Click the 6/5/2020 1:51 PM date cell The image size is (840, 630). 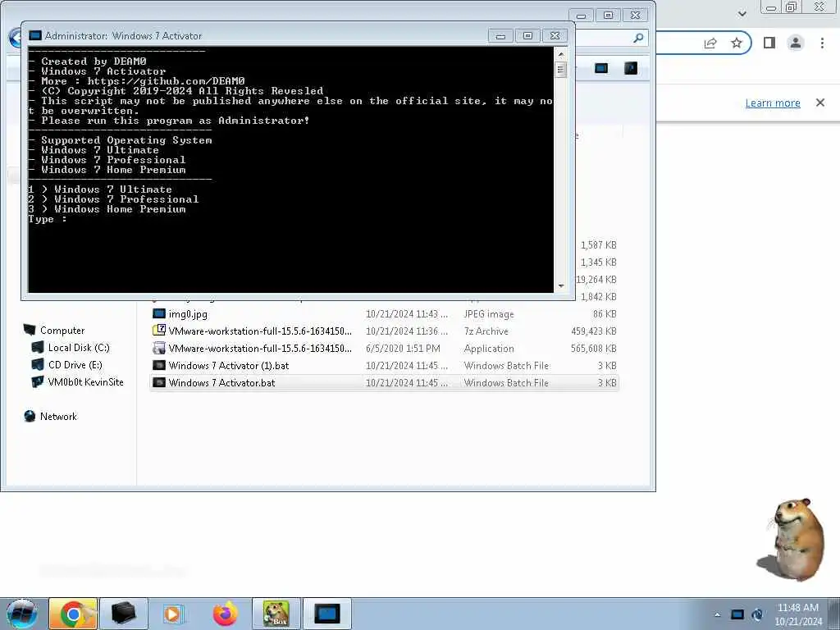coord(403,348)
